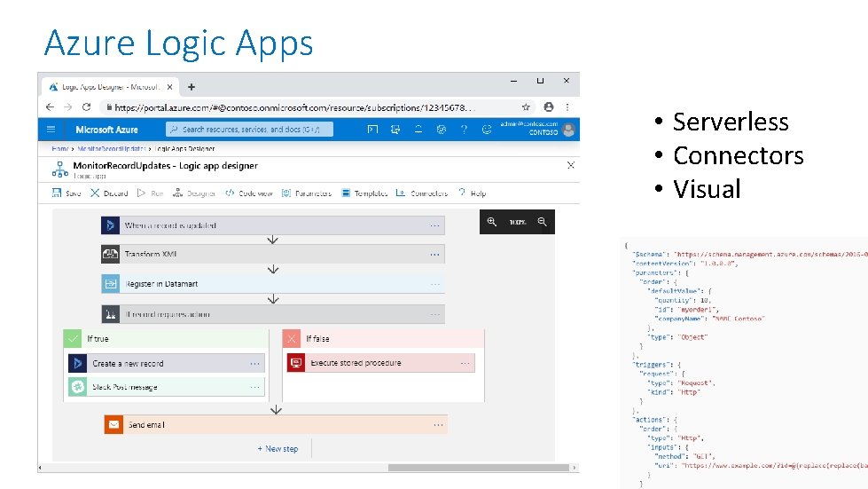The height and width of the screenshot is (489, 868).
Task: Go to Home breadcrumb
Action: click(59, 148)
